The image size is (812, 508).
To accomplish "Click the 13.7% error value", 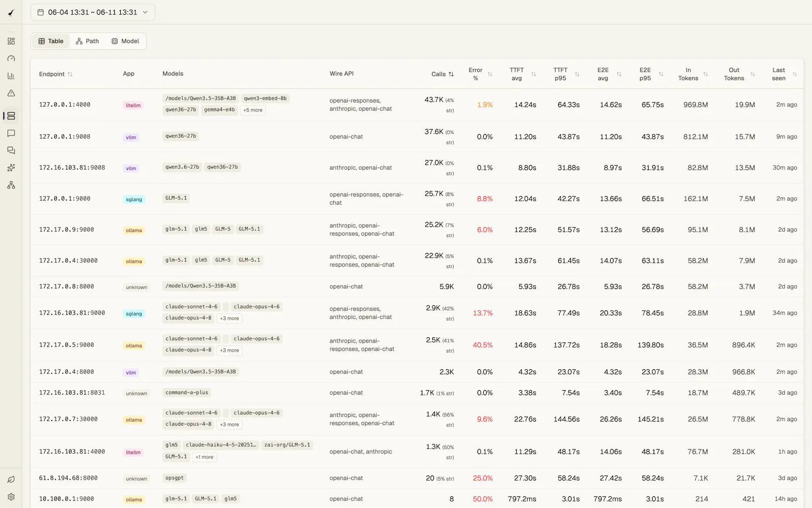I will tap(483, 313).
